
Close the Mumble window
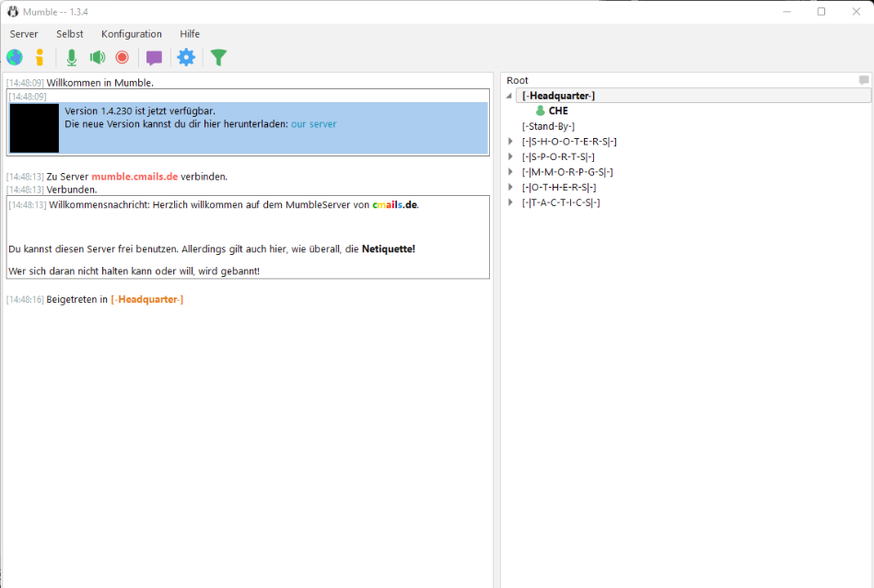tap(857, 12)
